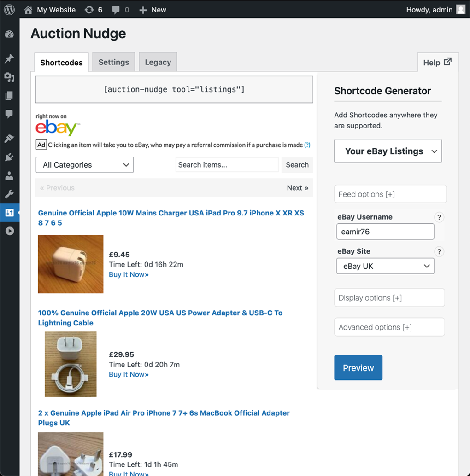Open the All Categories dropdown
This screenshot has height=476, width=470.
pyautogui.click(x=84, y=164)
